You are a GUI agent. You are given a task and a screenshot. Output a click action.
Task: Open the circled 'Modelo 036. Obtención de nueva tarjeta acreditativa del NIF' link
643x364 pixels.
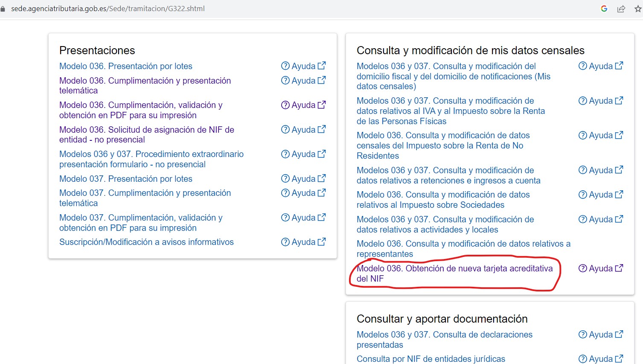pyautogui.click(x=454, y=273)
